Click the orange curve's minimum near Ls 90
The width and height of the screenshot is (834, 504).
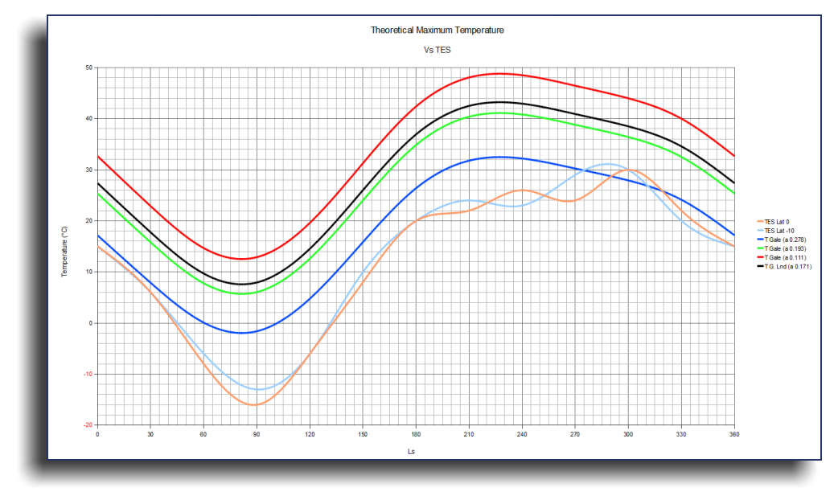click(255, 404)
